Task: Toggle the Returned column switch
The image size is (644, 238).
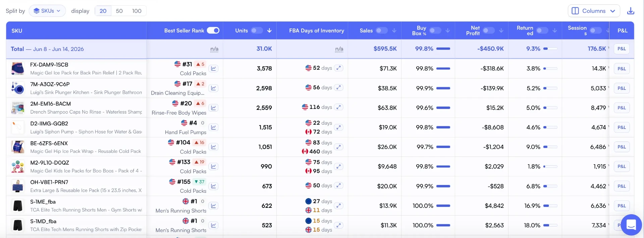Action: tap(542, 31)
